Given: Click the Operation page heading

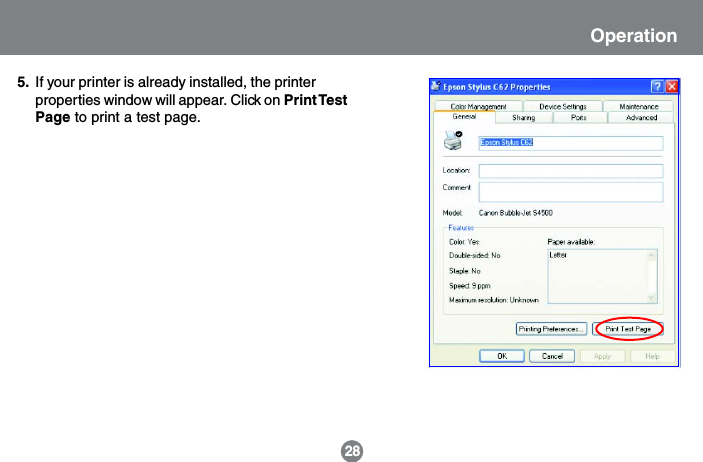Looking at the screenshot, I should (633, 35).
